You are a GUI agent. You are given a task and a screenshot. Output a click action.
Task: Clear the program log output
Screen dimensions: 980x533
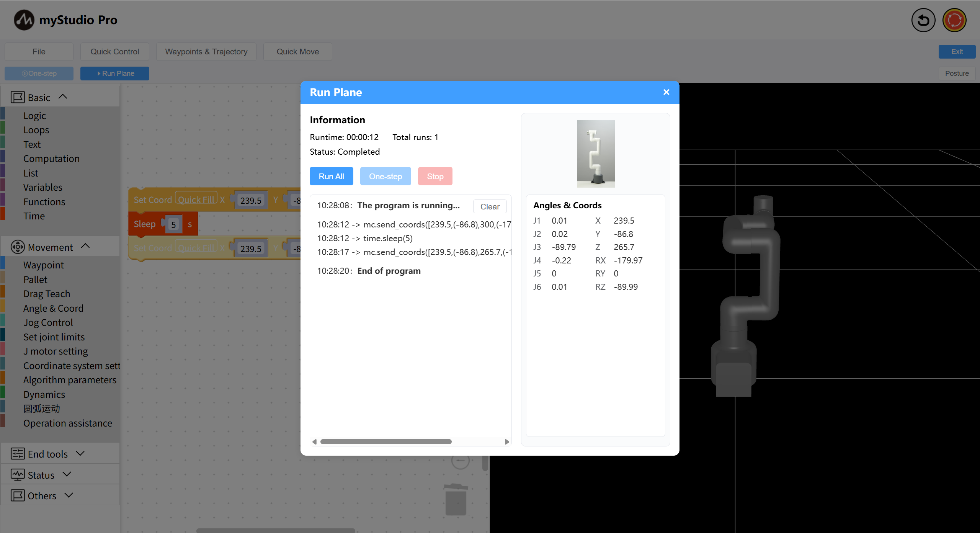coord(490,206)
